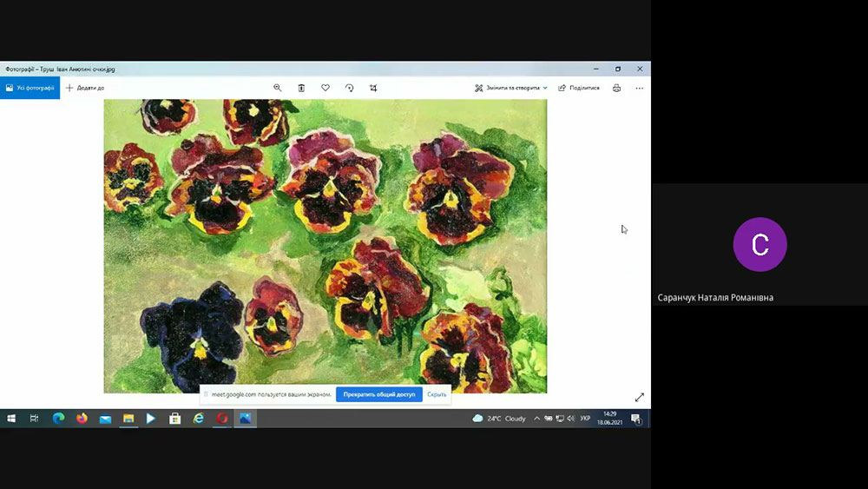868x489 pixels.
Task: Open Mail app from the taskbar
Action: (105, 418)
